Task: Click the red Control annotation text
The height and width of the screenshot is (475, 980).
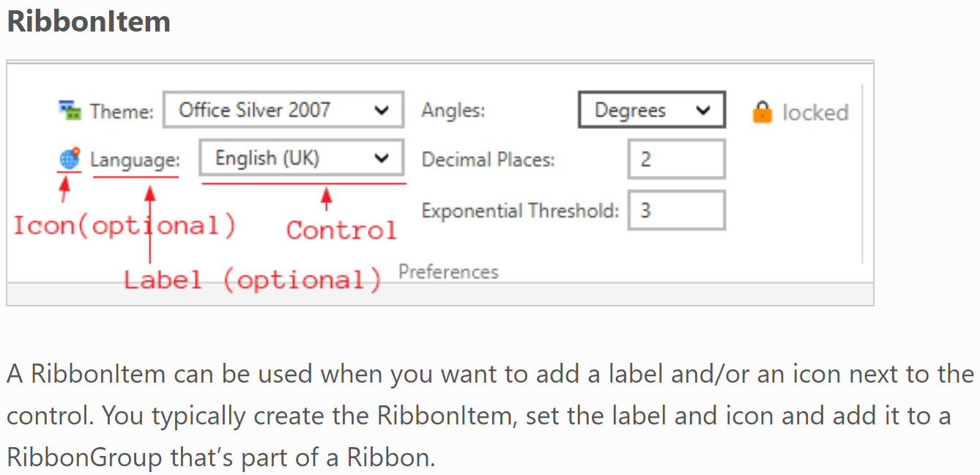Action: [x=341, y=230]
